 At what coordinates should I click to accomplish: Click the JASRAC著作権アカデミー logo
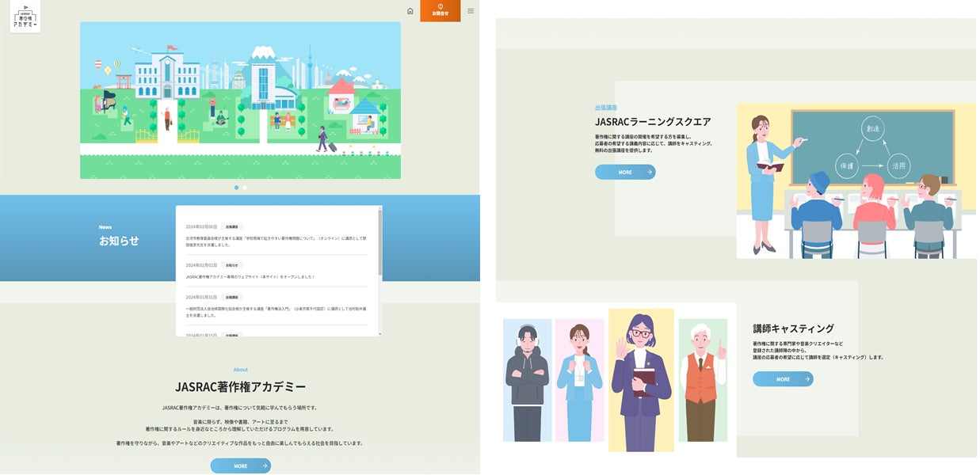point(25,17)
